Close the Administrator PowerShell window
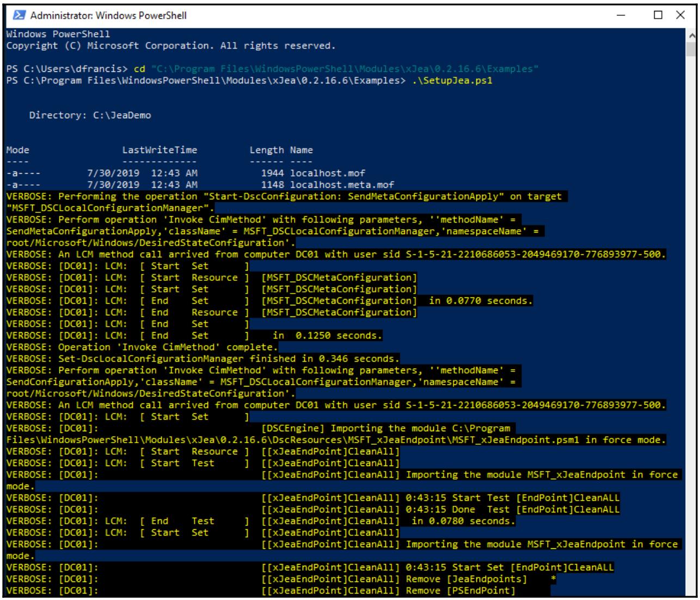Screen dimensions: 700x600 tap(680, 15)
